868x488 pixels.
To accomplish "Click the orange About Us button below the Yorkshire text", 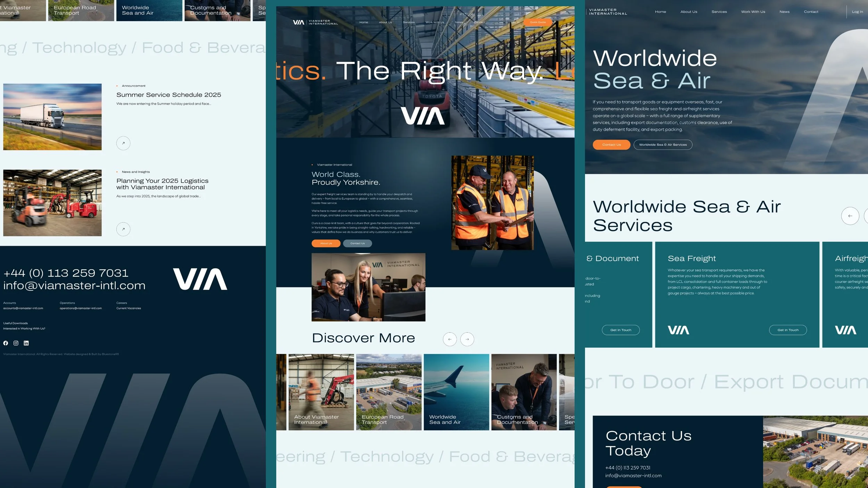I will [326, 243].
